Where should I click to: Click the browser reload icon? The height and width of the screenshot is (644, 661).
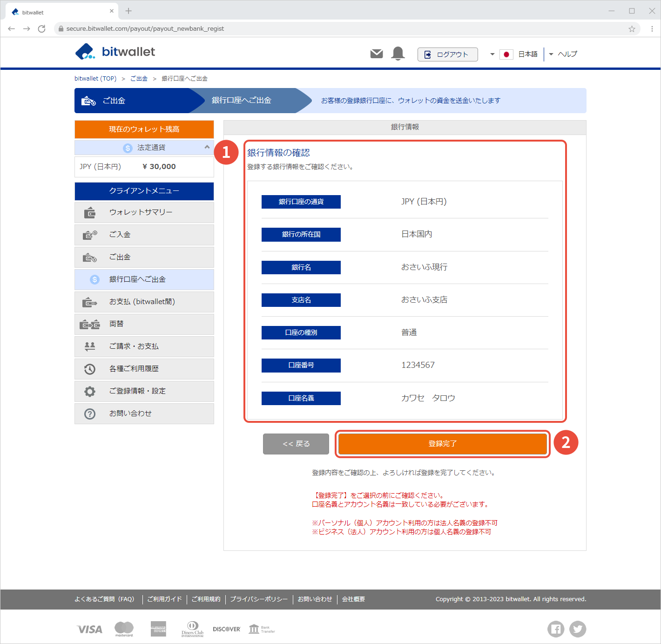41,29
